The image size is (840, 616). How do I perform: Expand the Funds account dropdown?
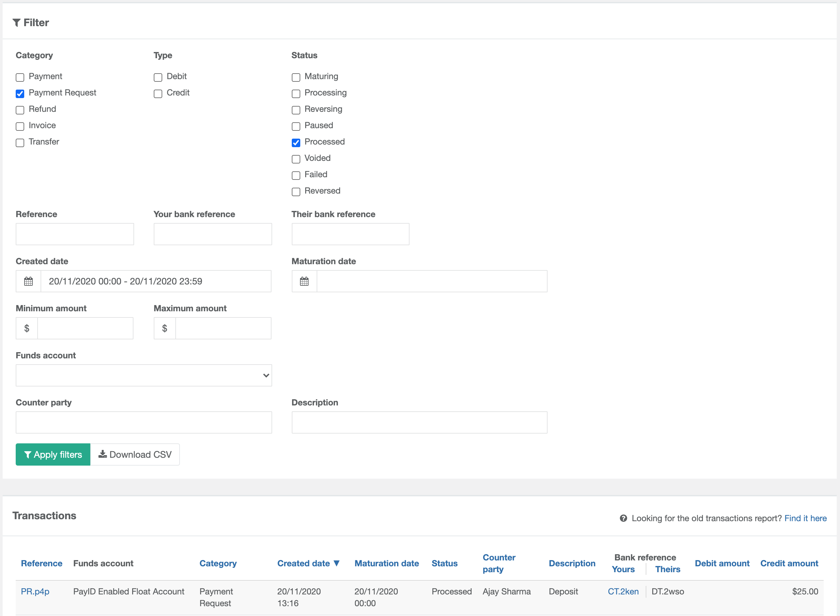pos(144,375)
